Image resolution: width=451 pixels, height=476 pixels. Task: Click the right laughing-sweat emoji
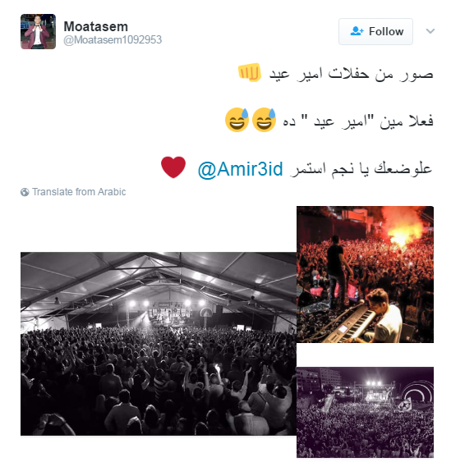[264, 120]
